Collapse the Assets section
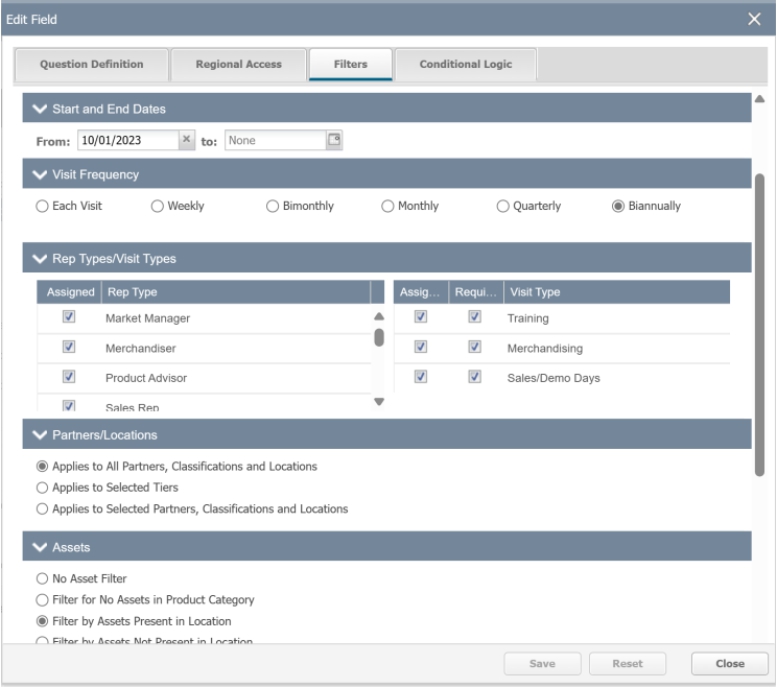The height and width of the screenshot is (688, 777). (x=40, y=547)
